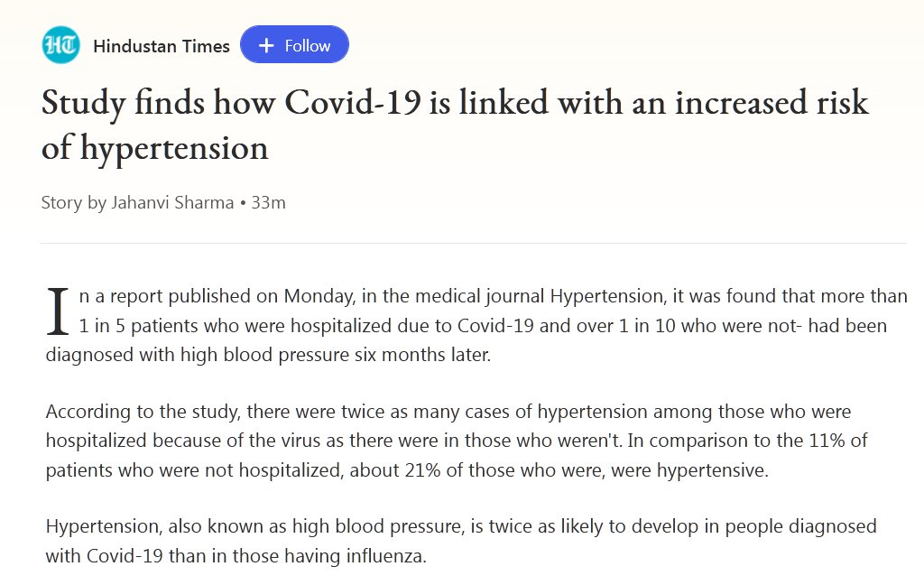Screen dimensions: 924x585
Task: Click the author name Jahanvi Sharma
Action: [173, 203]
